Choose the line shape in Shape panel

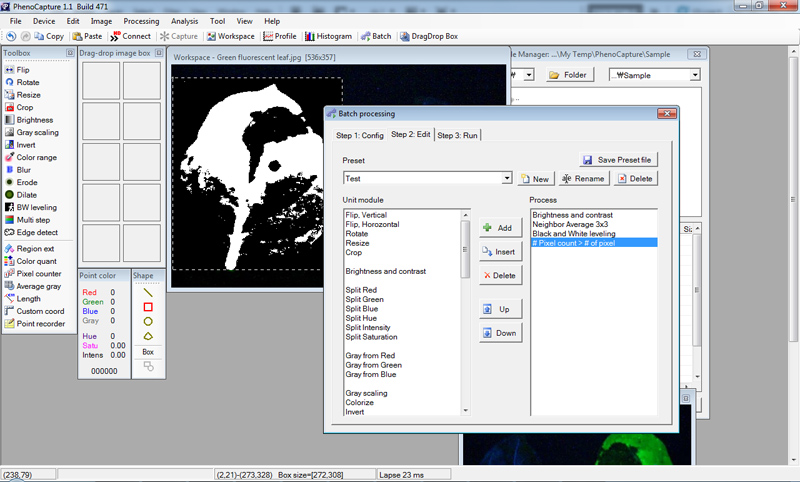click(147, 292)
